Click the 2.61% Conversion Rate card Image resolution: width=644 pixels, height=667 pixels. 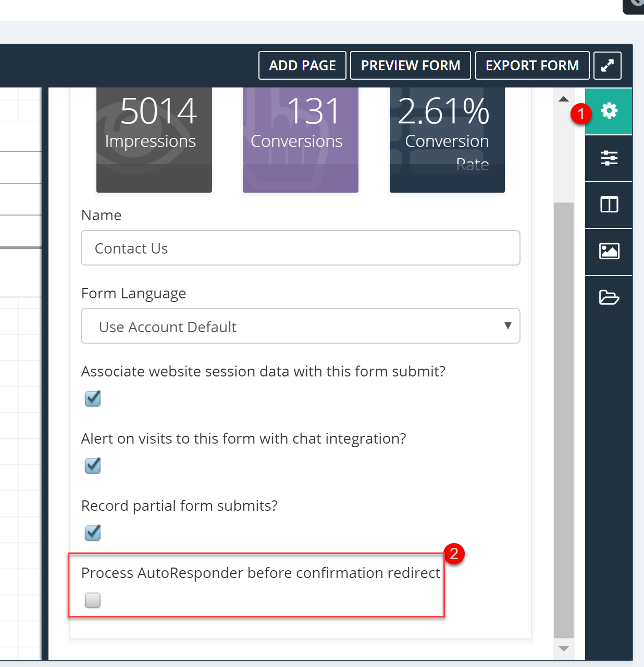447,140
